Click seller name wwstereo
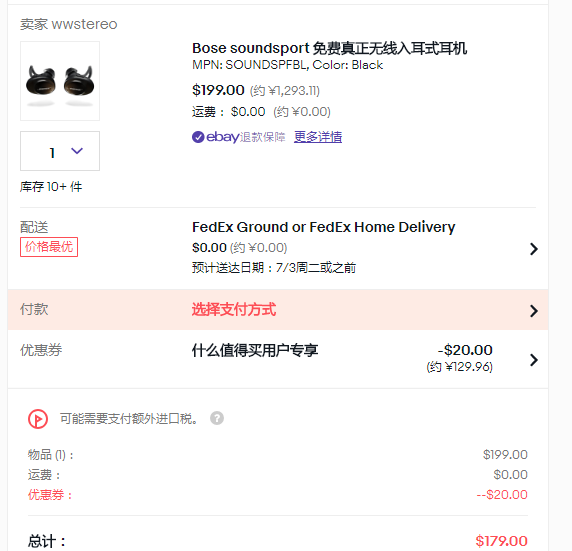The height and width of the screenshot is (551, 572). click(x=84, y=24)
